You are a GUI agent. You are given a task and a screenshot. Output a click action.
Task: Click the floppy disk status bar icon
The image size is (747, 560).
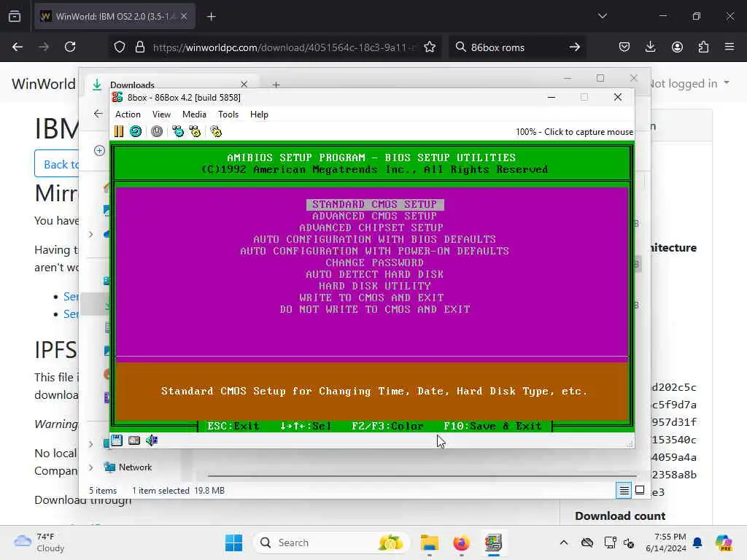pos(117,440)
